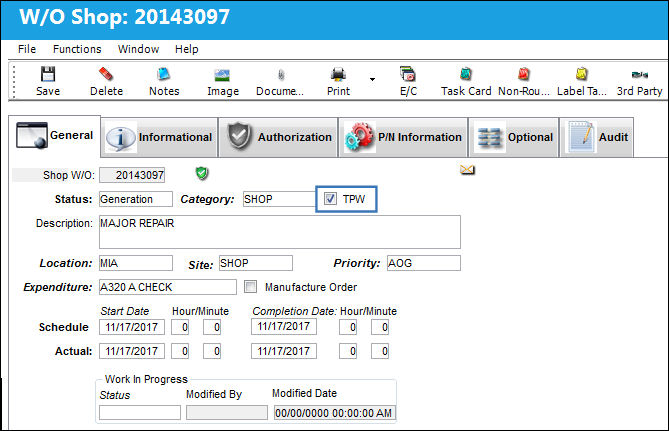Click the Actual start date field
669x431 pixels.
pyautogui.click(x=132, y=351)
